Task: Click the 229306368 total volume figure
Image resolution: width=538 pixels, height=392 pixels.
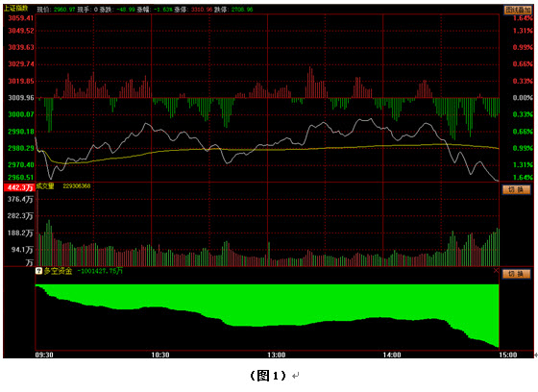Action: coord(77,186)
